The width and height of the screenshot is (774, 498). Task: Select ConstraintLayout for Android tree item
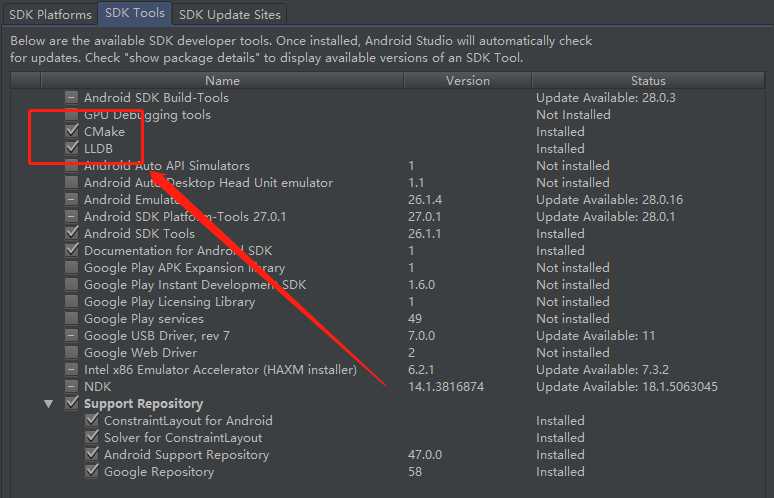point(188,421)
